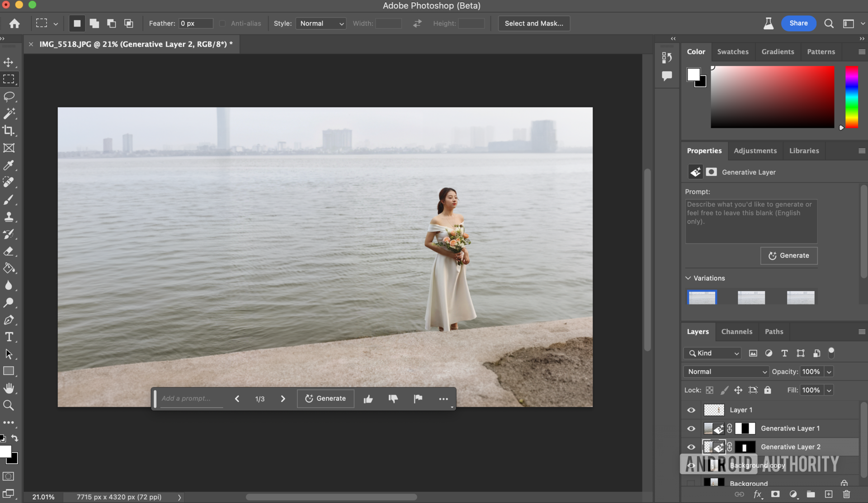Open the Swatches tab

pyautogui.click(x=732, y=52)
